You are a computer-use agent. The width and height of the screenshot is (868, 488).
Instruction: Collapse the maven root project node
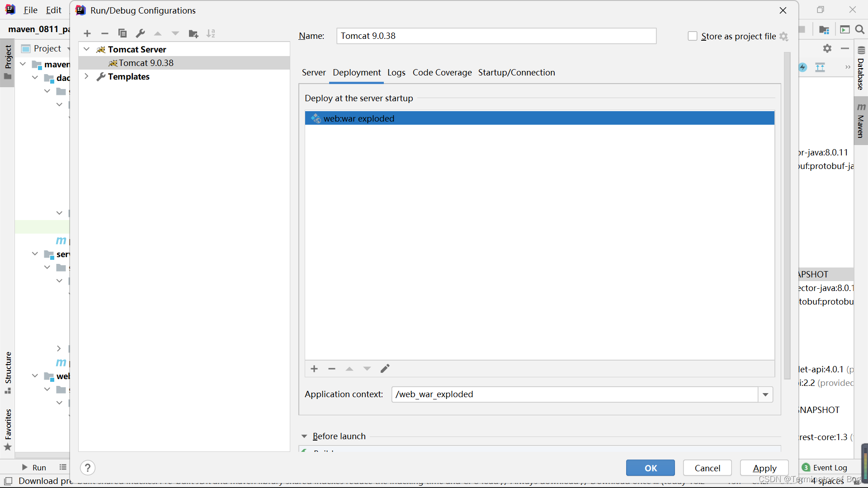point(23,64)
